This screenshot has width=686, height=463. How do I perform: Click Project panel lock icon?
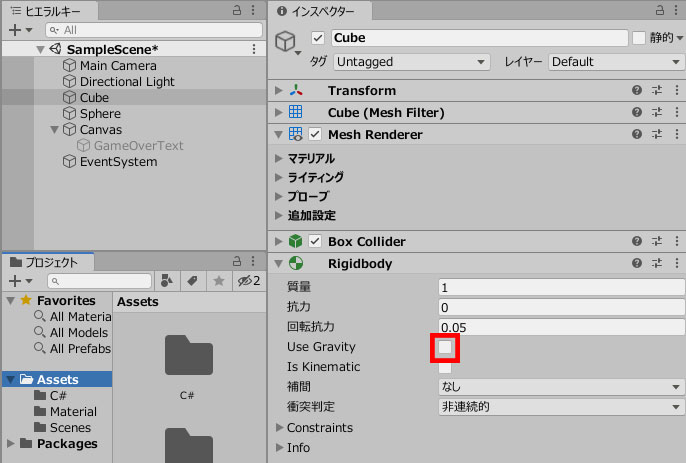click(237, 261)
